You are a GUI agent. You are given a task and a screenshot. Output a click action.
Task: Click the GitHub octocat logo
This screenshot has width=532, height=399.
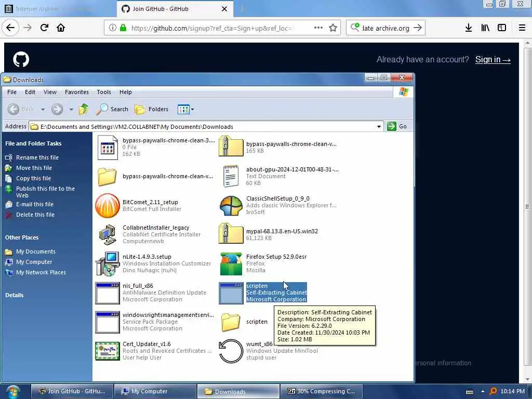click(x=21, y=59)
